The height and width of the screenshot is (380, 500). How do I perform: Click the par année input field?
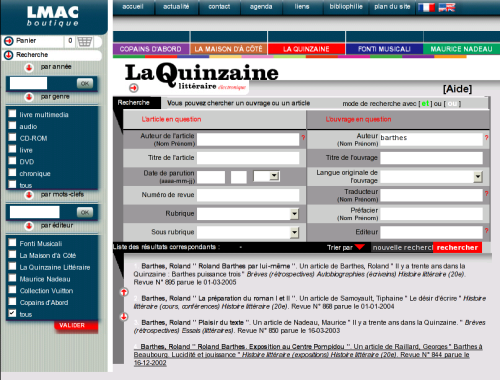coord(29,83)
